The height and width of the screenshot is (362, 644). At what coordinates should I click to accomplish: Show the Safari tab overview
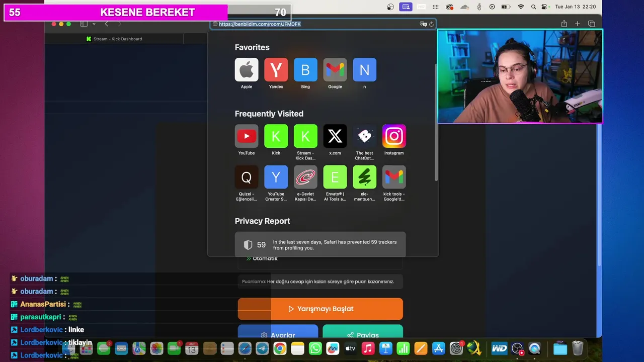point(592,24)
